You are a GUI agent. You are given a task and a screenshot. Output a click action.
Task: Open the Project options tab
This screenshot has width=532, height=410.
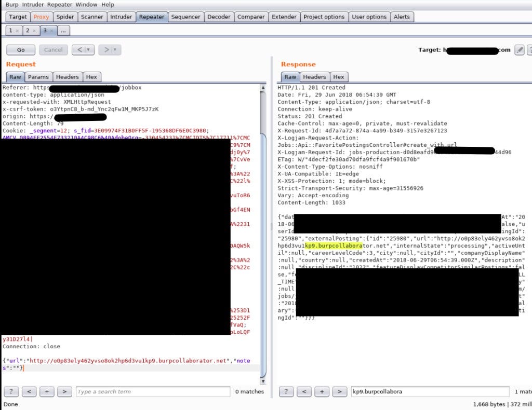(x=324, y=17)
